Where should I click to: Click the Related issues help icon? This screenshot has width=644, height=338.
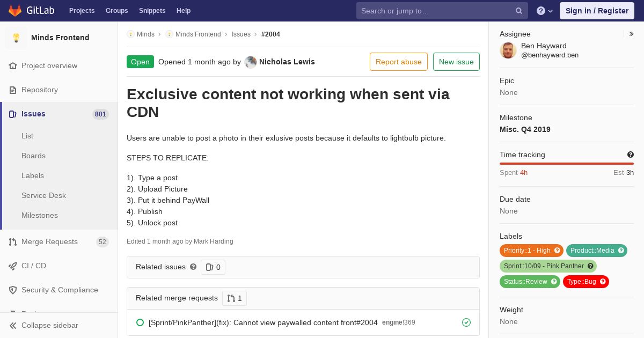[x=193, y=267]
